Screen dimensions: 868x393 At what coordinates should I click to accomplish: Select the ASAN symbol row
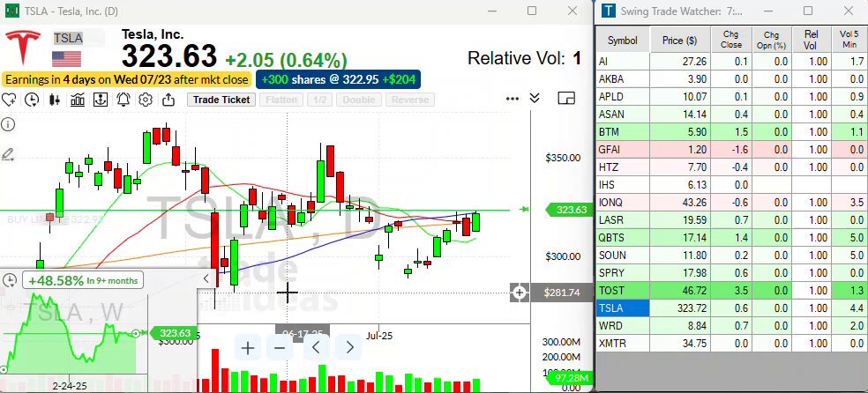click(730, 115)
